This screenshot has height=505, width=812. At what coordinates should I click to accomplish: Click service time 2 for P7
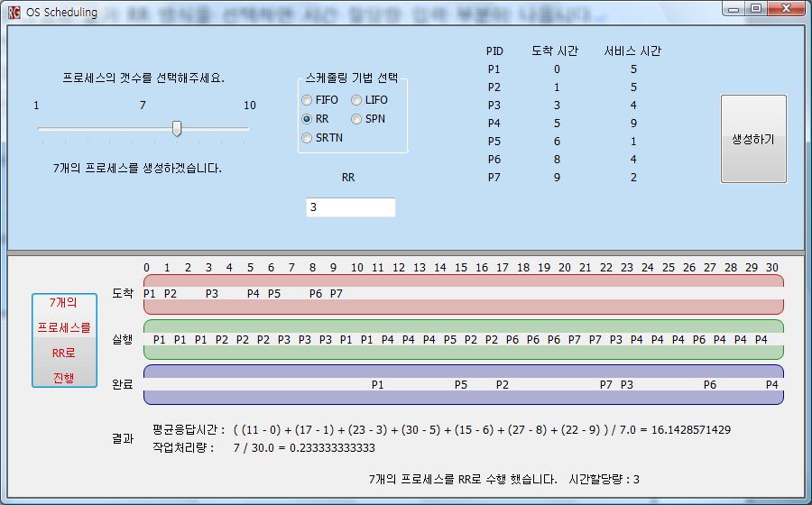click(x=633, y=178)
